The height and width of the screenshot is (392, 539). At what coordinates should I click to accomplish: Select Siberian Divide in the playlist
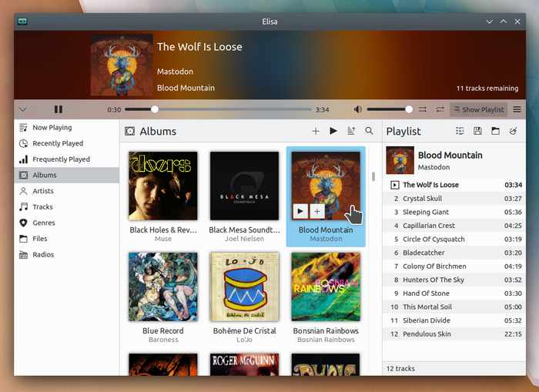pyautogui.click(x=454, y=320)
